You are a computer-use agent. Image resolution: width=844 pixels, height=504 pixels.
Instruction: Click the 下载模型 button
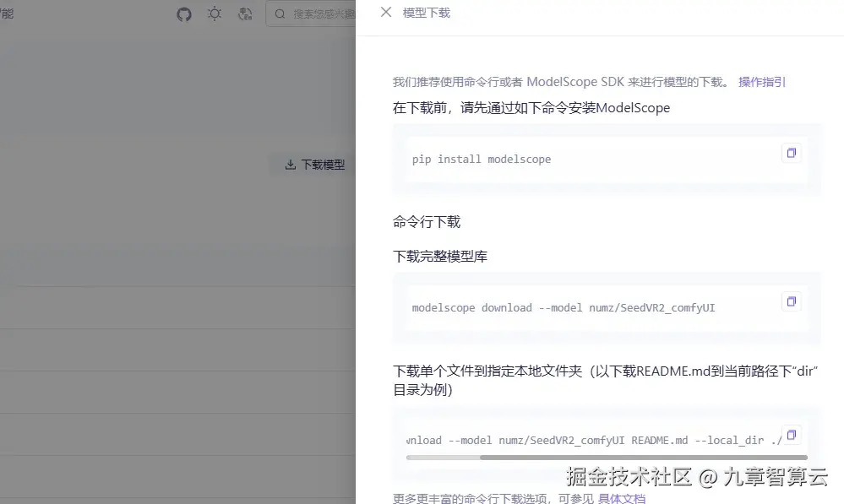314,165
